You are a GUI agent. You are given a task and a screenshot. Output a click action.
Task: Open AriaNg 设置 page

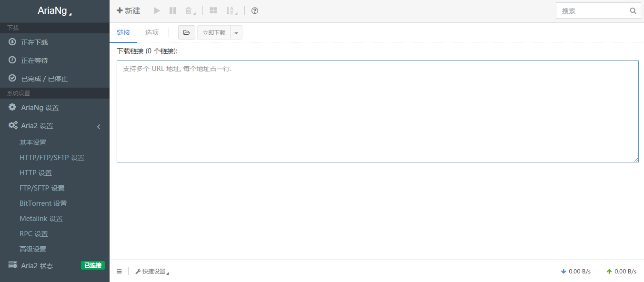click(55, 108)
